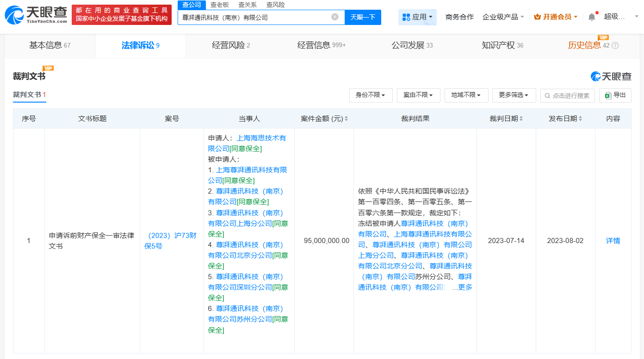The image size is (644, 359).
Task: Open the 身份不限 filter dropdown
Action: point(371,95)
